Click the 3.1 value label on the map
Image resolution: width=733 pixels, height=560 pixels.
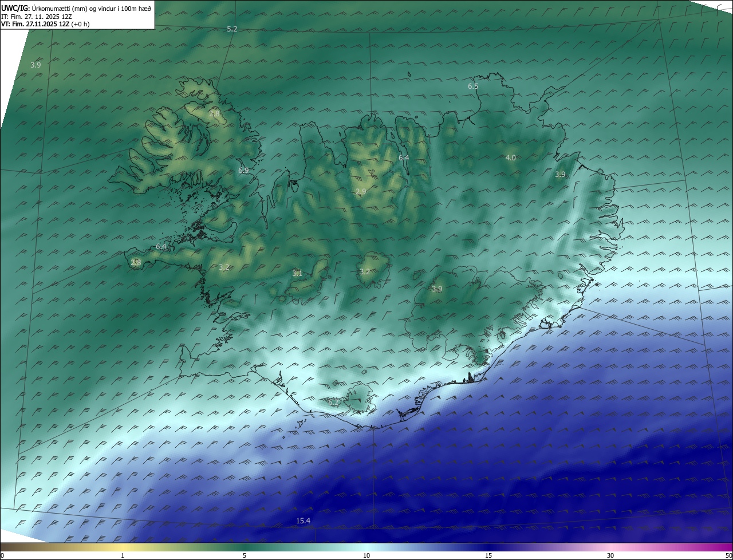click(x=297, y=274)
